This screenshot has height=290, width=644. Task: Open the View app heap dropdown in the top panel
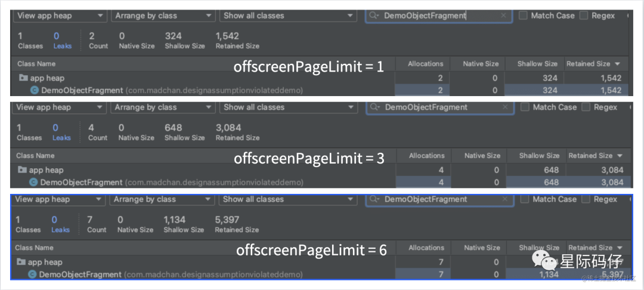click(60, 16)
